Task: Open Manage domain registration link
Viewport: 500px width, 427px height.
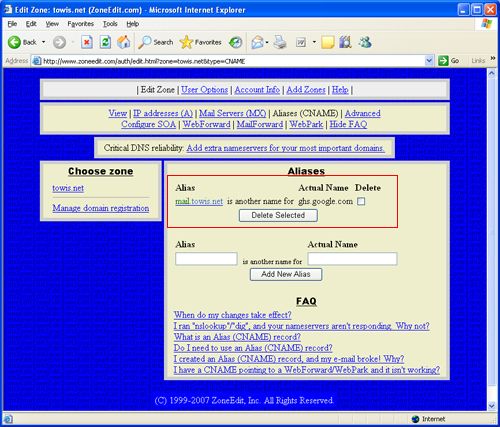Action: 101,208
